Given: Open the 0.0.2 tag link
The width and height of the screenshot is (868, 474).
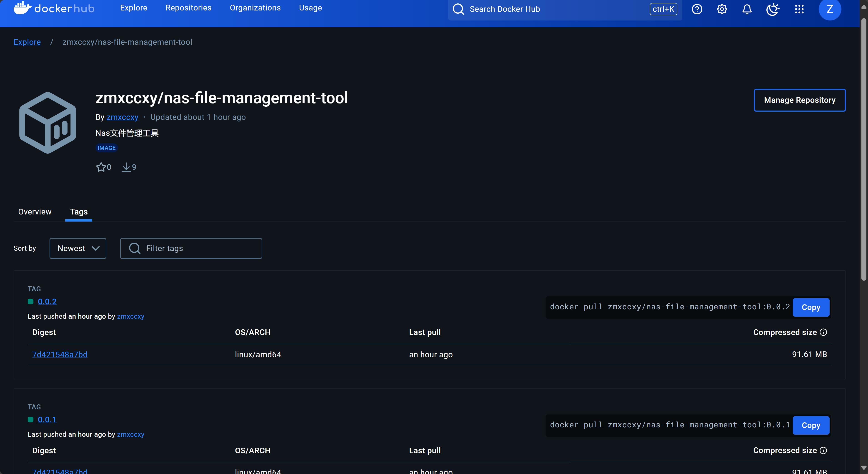Looking at the screenshot, I should [47, 302].
